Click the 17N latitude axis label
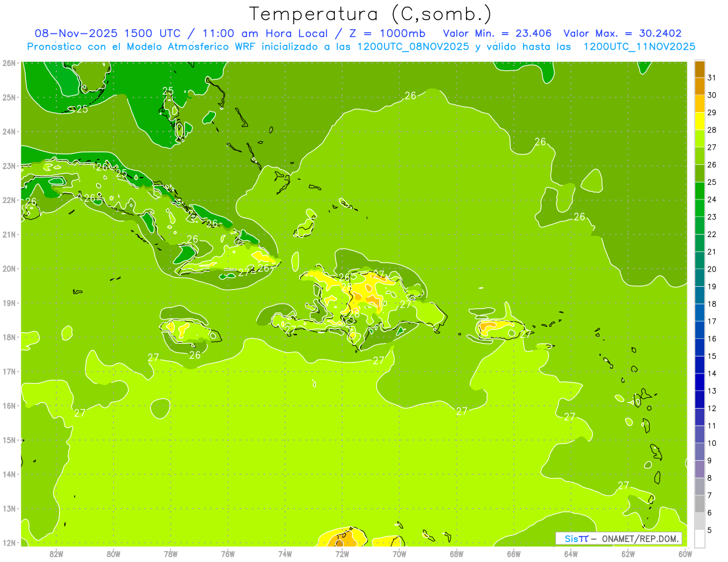 click(9, 371)
